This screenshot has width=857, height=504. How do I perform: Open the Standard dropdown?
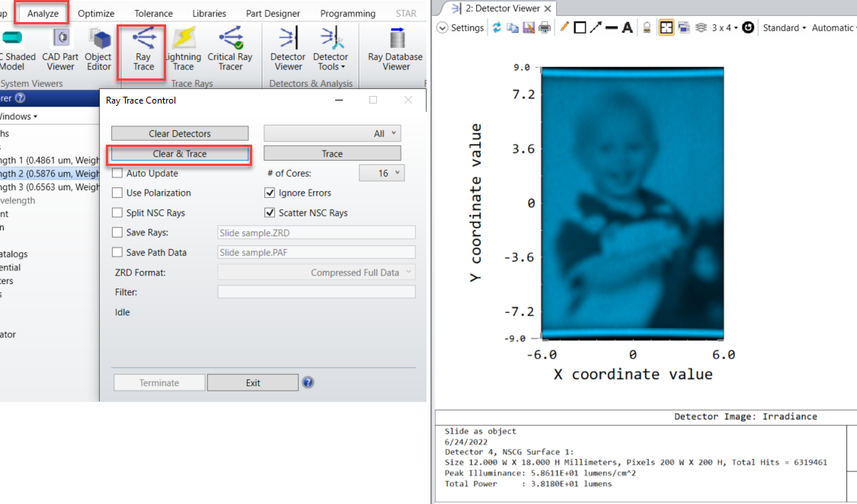coord(785,27)
